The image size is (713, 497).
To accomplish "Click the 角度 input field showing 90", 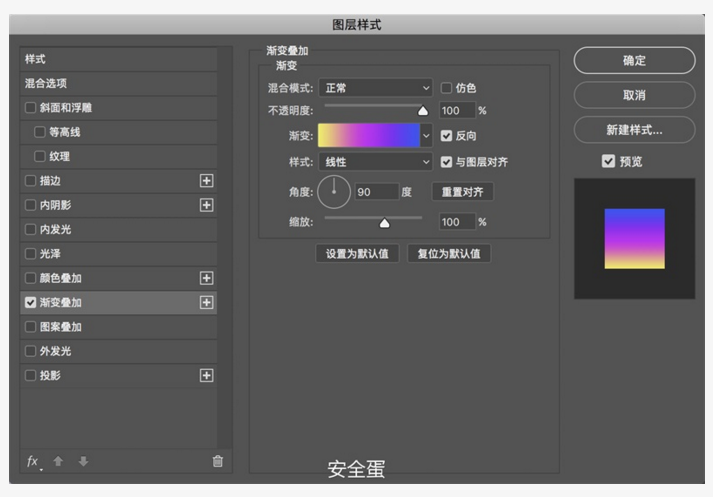I will coord(377,192).
